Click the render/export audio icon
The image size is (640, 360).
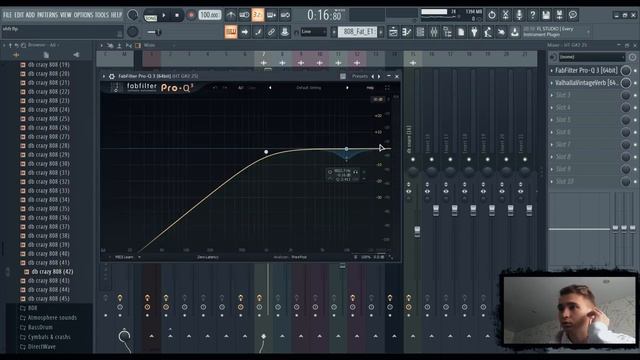click(x=560, y=15)
